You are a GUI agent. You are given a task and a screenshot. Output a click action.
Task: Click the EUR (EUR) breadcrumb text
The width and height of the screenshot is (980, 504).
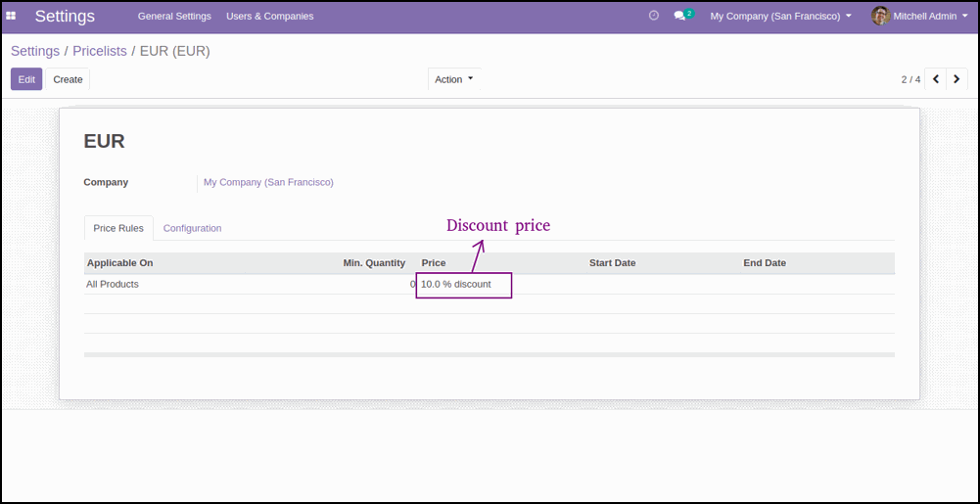[175, 51]
